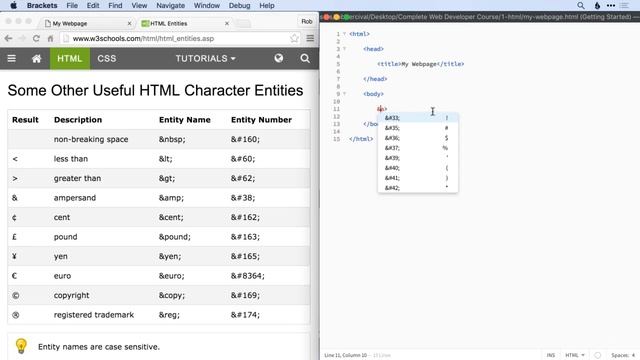Close the My Webpage tab
Image resolution: width=640 pixels, height=360 pixels.
click(129, 24)
